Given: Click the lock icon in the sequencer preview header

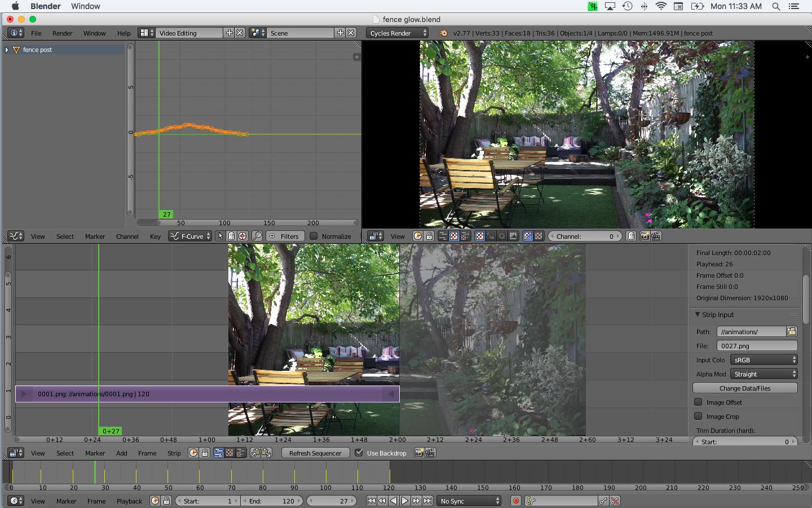Looking at the screenshot, I should [x=429, y=236].
